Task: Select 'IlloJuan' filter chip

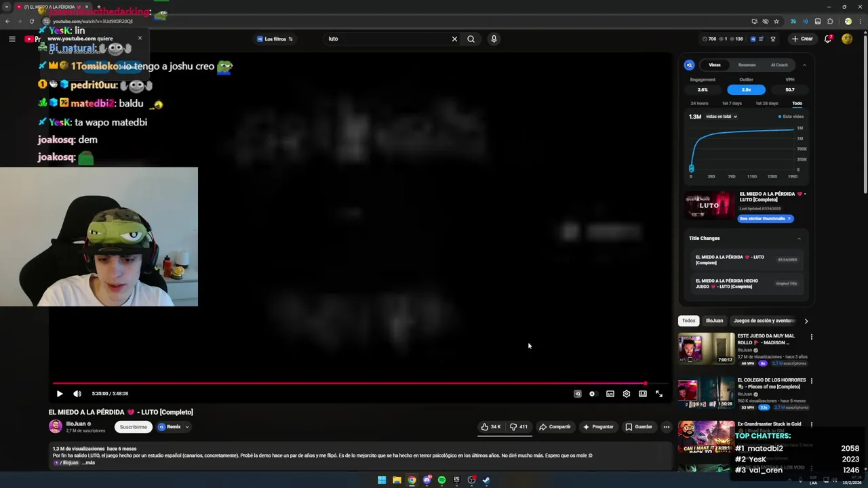Action: [714, 321]
